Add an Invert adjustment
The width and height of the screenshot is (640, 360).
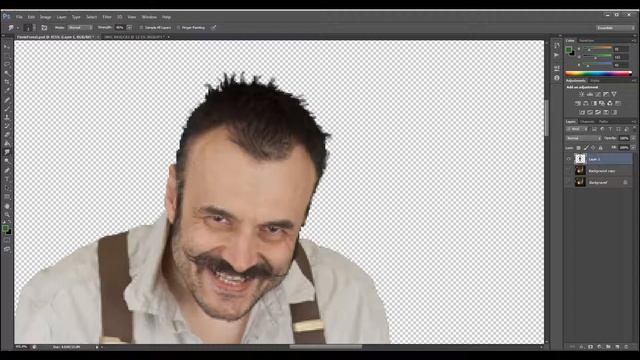(582, 112)
